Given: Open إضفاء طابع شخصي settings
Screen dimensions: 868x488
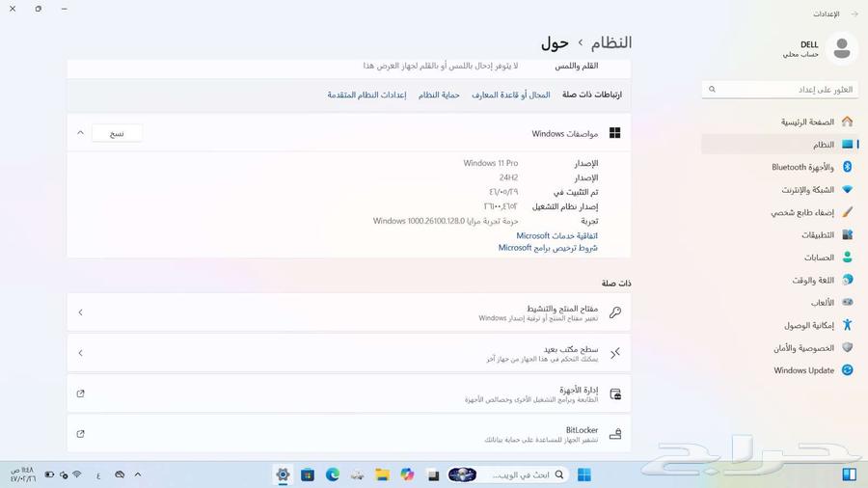Looking at the screenshot, I should click(x=779, y=212).
